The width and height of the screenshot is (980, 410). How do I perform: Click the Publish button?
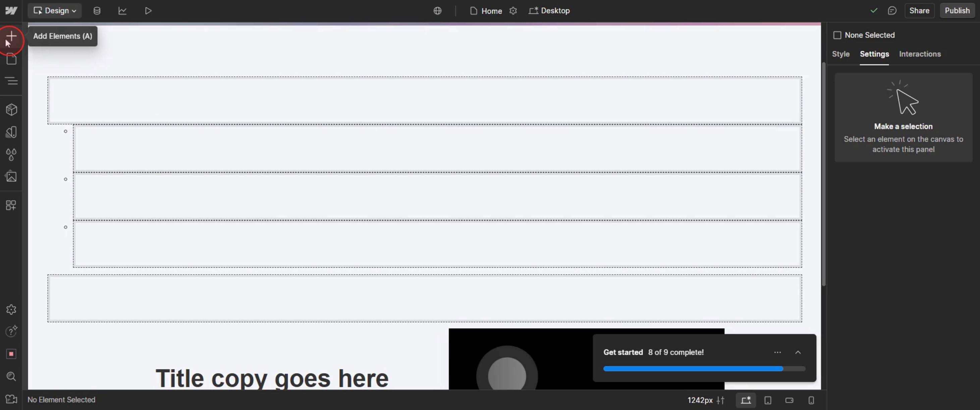(x=957, y=11)
